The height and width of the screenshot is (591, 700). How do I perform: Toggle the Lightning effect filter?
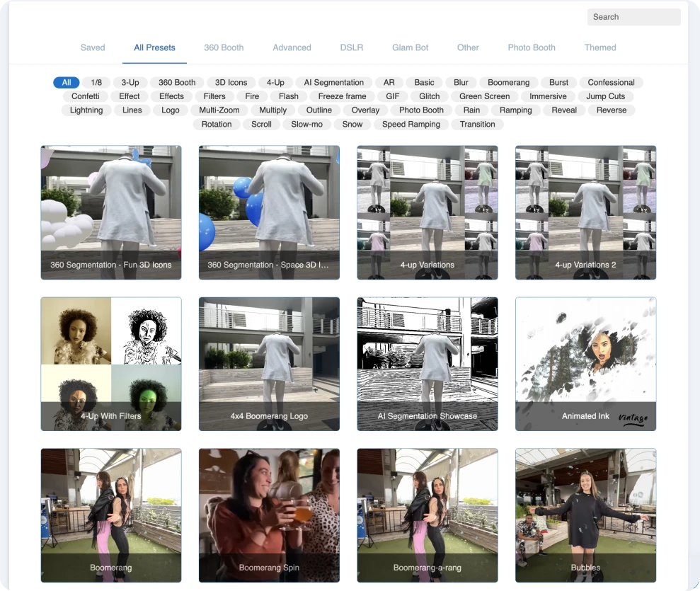click(86, 110)
